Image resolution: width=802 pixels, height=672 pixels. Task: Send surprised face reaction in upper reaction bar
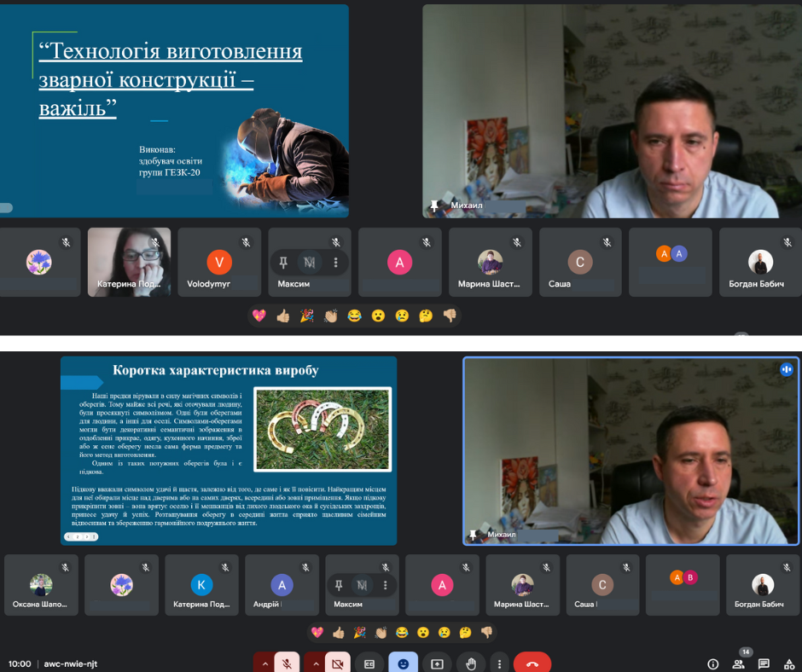coord(378,316)
